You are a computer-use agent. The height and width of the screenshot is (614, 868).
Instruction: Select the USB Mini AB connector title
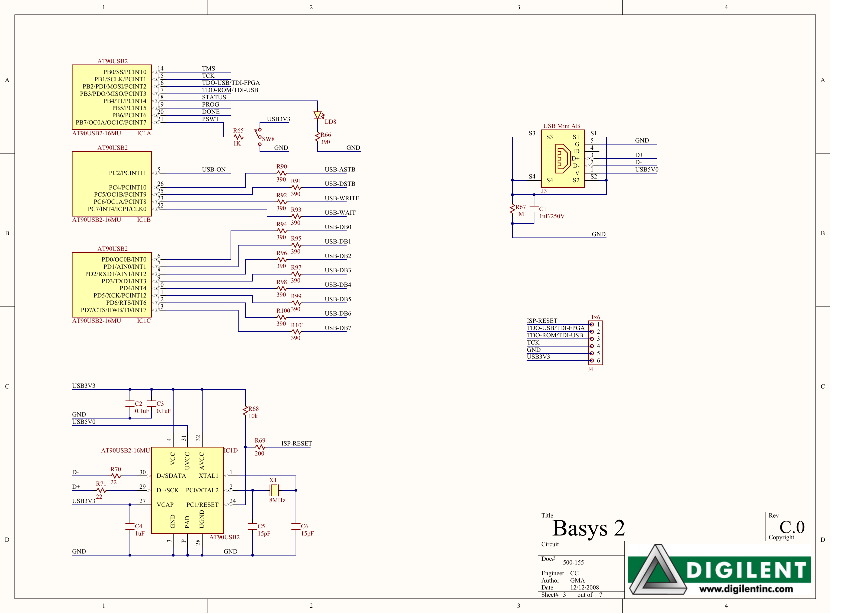562,126
